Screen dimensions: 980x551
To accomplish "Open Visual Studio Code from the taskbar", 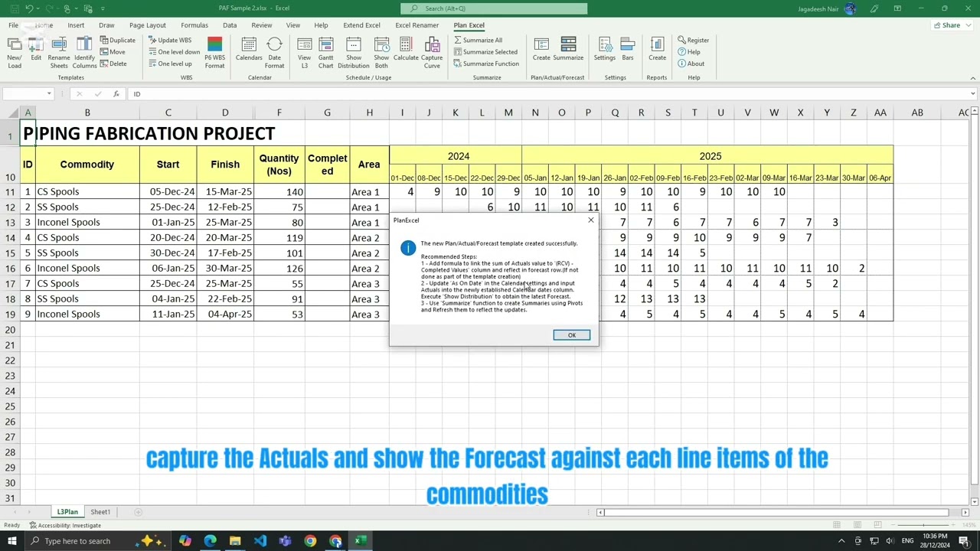I will click(x=260, y=541).
